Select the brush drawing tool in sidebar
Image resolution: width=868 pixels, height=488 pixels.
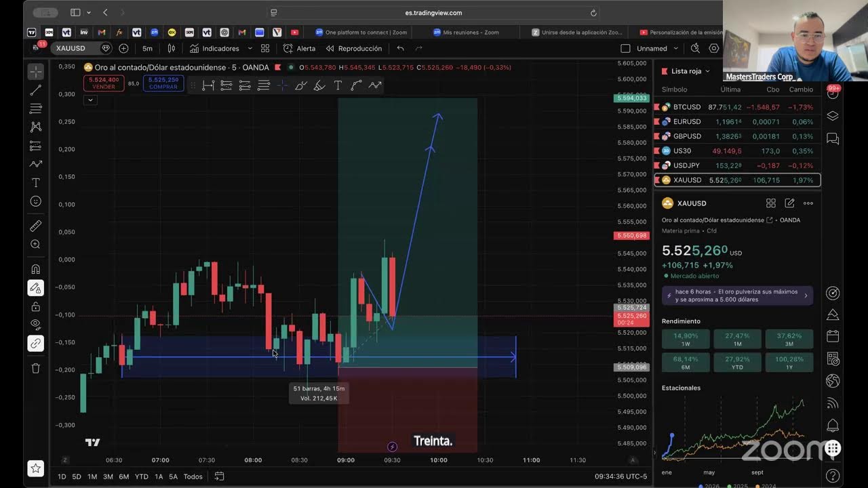[36, 164]
